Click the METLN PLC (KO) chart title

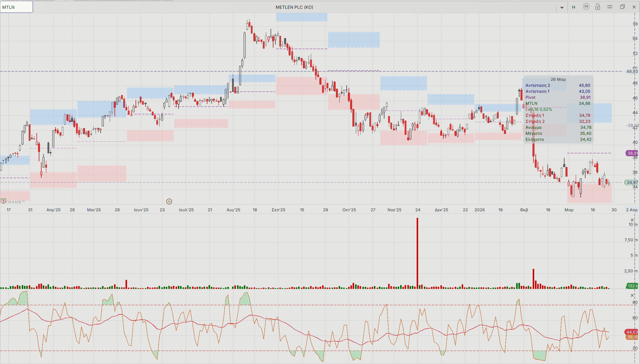pos(294,7)
